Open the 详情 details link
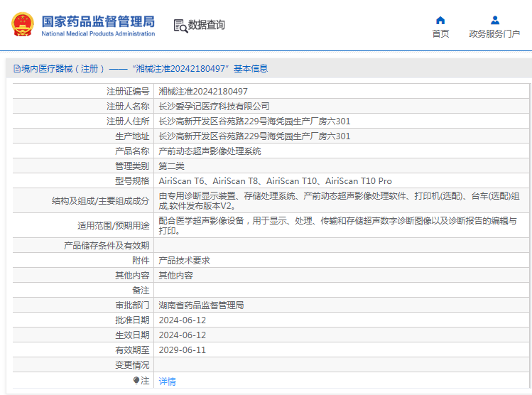This screenshot has height=395, width=532. pos(167,382)
